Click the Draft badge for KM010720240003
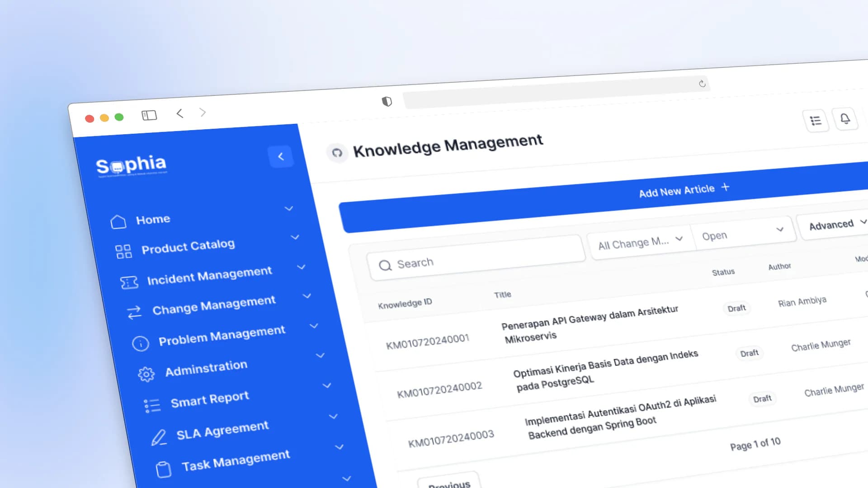 (762, 399)
